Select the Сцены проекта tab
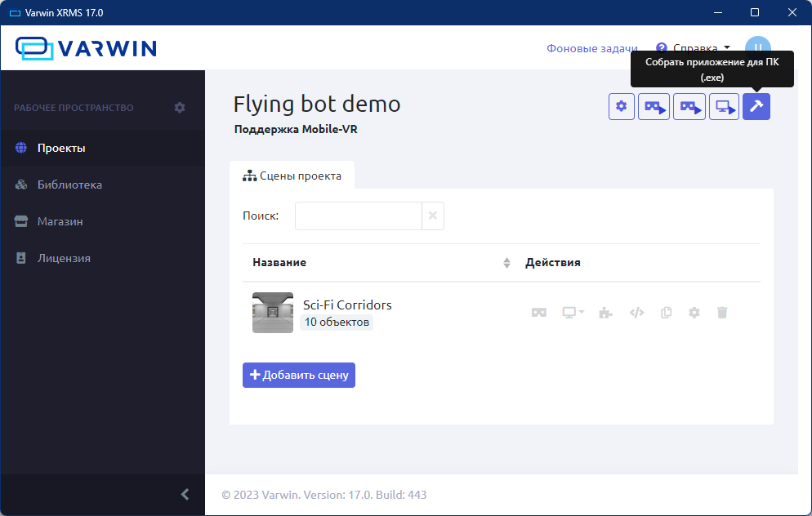The image size is (812, 516). click(x=292, y=176)
